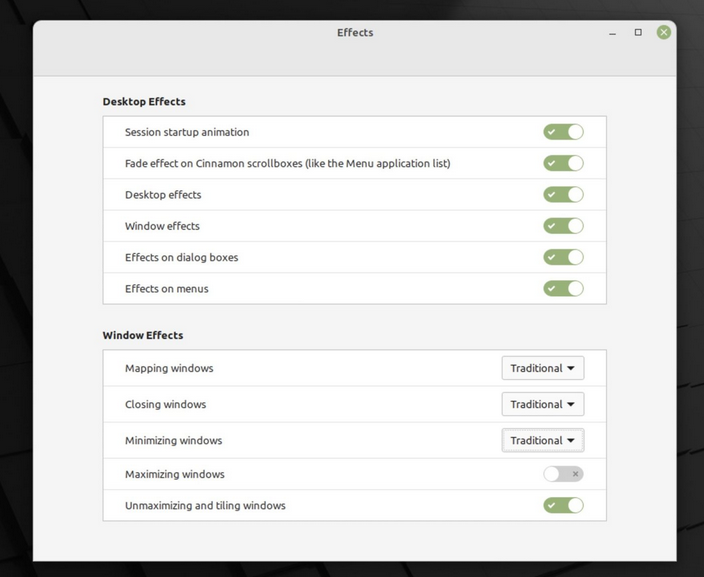Click the Mapping windows row label
Screen dimensions: 704x577
[169, 368]
